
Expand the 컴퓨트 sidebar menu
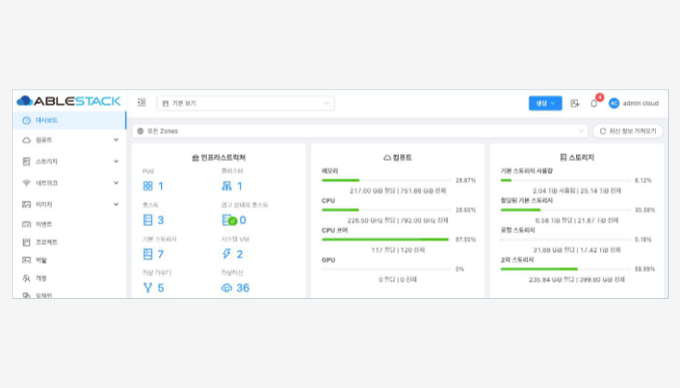pos(69,140)
